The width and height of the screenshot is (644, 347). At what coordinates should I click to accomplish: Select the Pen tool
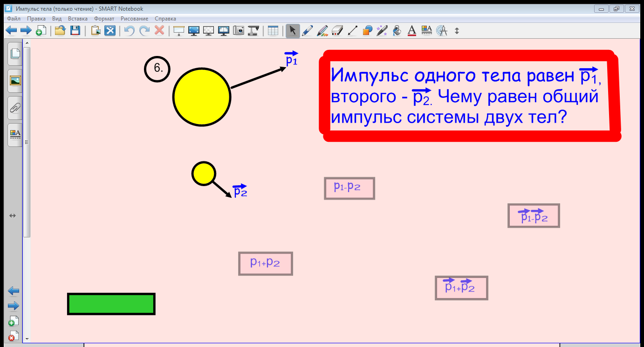click(x=308, y=31)
